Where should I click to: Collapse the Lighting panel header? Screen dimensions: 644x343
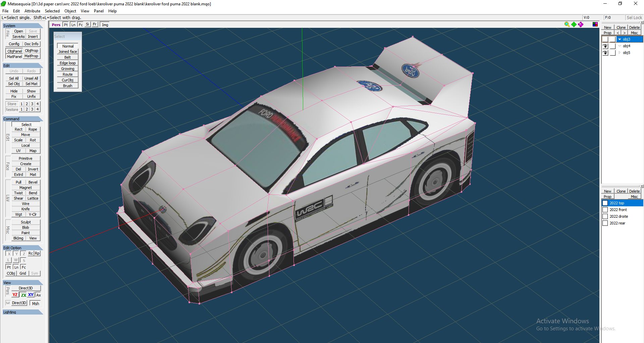(x=22, y=312)
